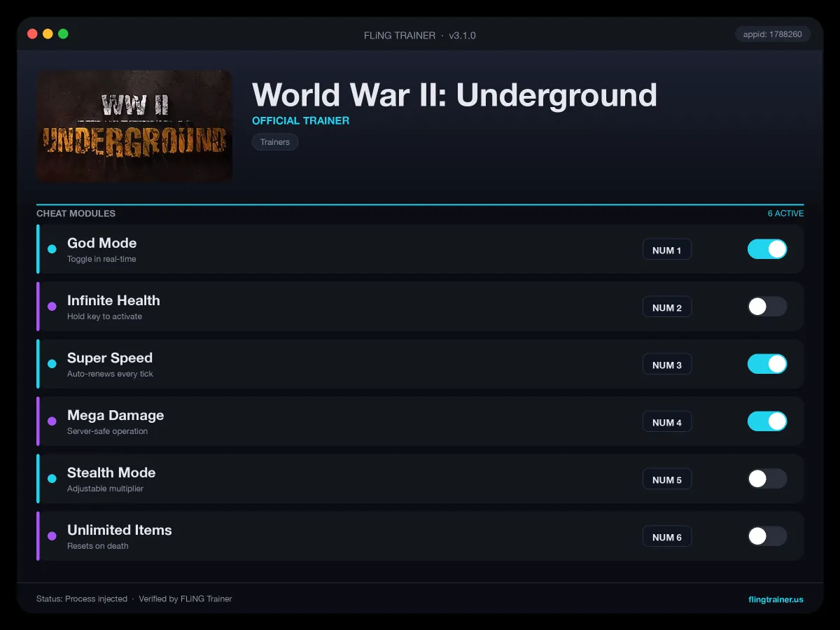
Task: Select the Super Speed module name
Action: pyautogui.click(x=110, y=358)
